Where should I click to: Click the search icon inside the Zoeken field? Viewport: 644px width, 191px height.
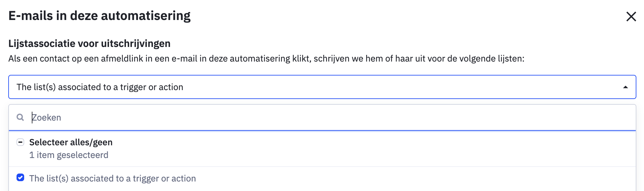(x=20, y=118)
